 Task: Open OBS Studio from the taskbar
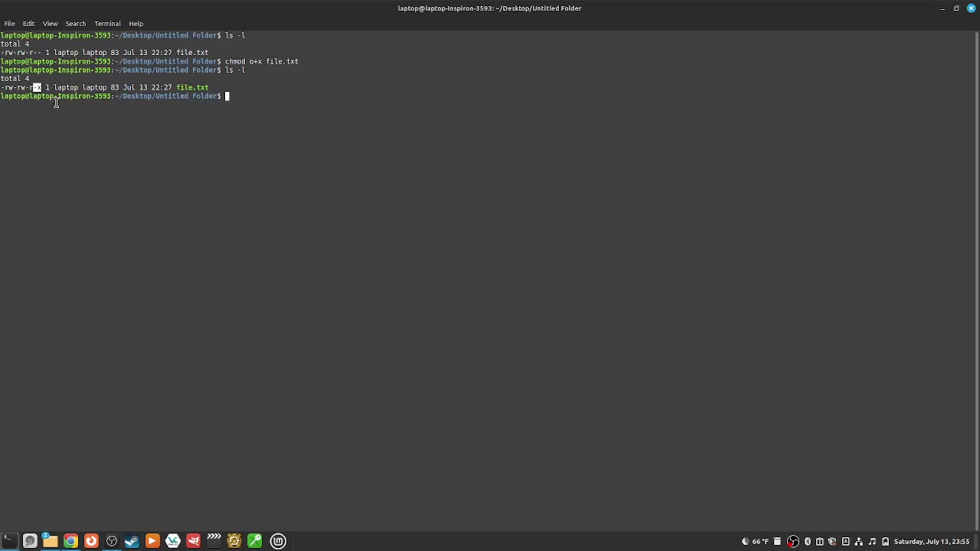coord(112,541)
